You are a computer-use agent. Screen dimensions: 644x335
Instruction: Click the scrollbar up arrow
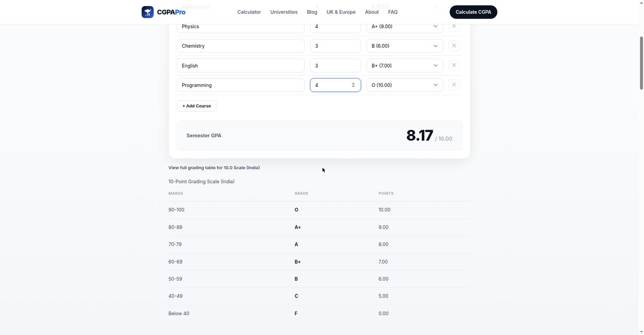click(x=641, y=3)
